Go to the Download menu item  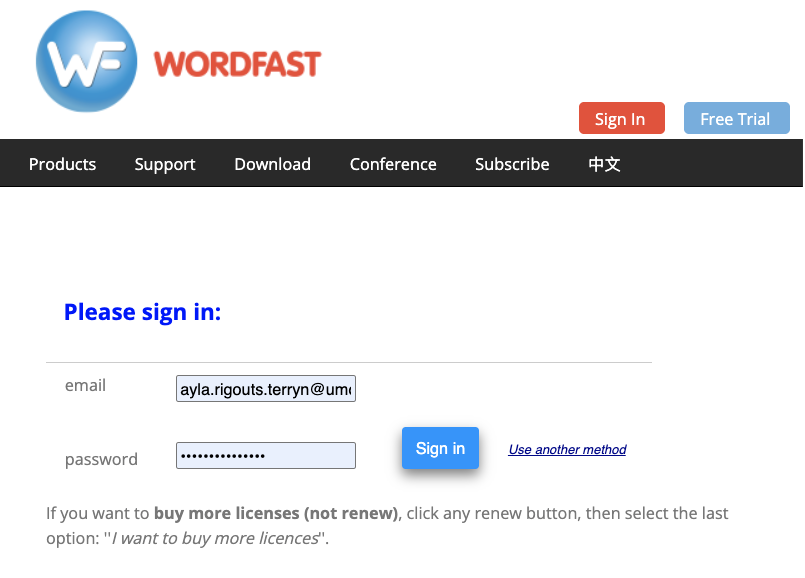273,164
